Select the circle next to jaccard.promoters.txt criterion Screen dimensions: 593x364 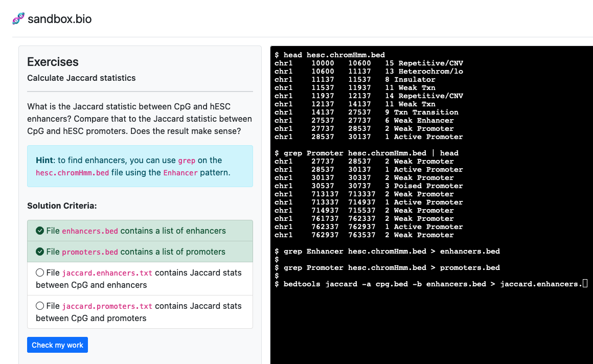tap(40, 306)
